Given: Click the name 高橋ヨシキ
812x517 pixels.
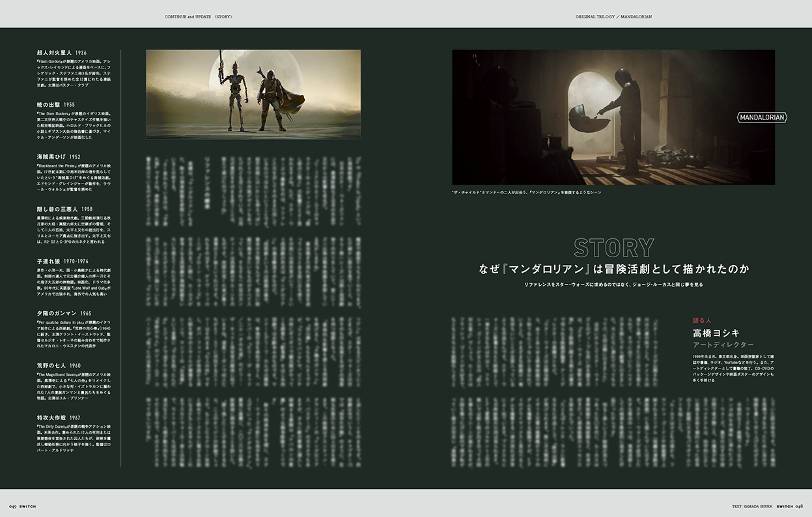Looking at the screenshot, I should (x=716, y=333).
